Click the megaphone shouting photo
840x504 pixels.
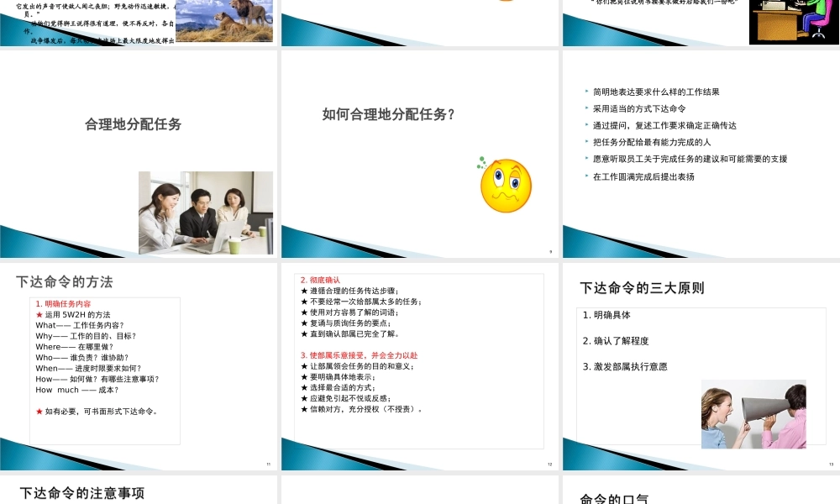[753, 414]
